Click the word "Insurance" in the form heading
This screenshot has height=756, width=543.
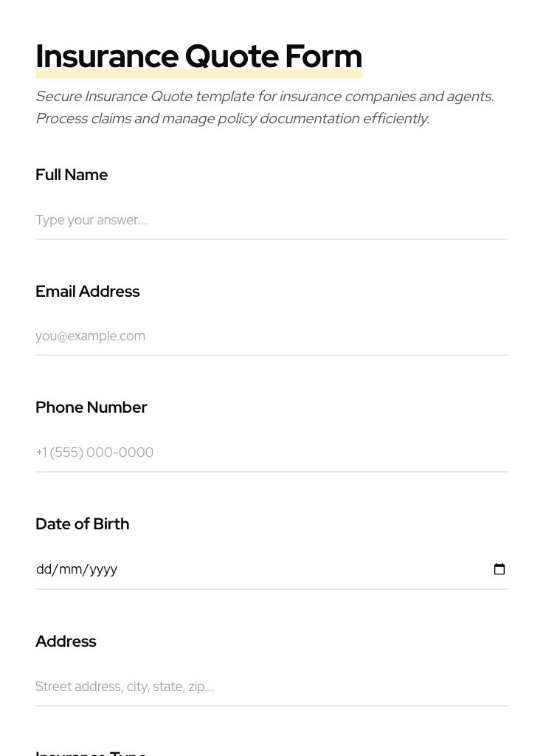106,57
